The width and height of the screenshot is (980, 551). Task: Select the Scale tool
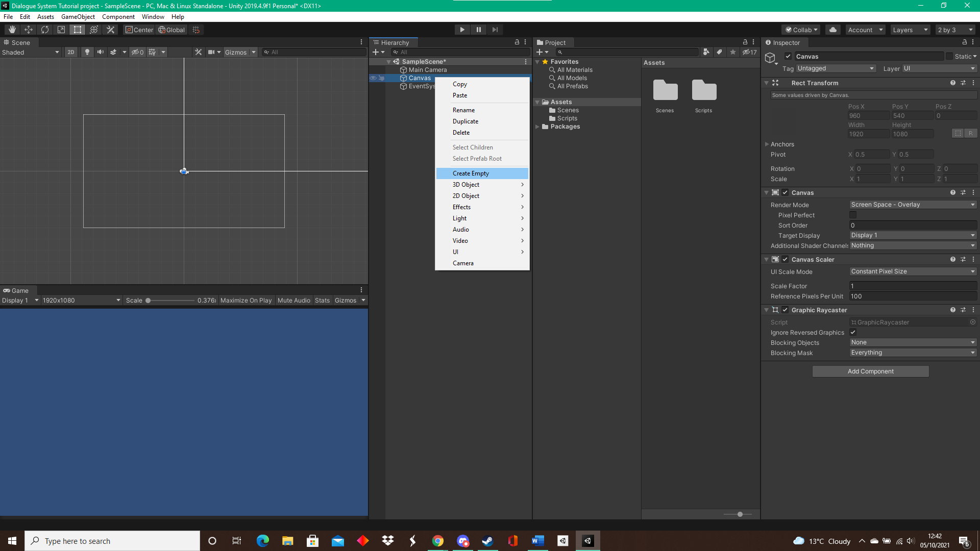(61, 29)
